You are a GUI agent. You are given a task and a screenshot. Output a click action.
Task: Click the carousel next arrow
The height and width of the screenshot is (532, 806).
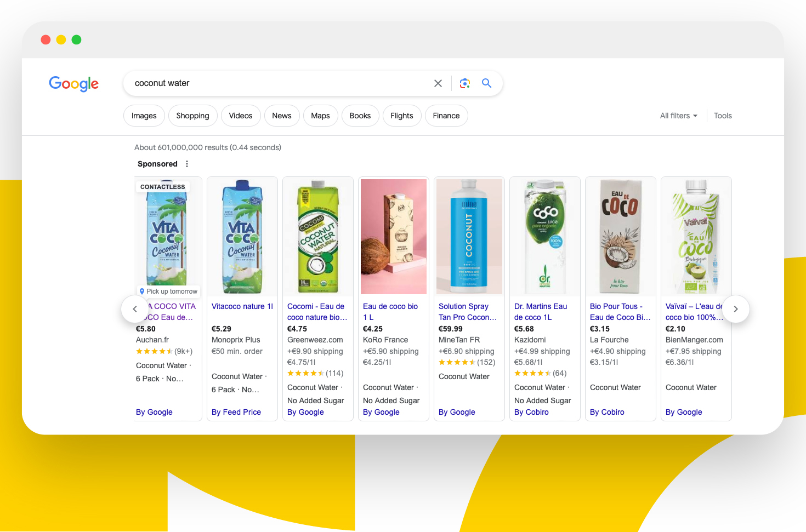coord(736,309)
